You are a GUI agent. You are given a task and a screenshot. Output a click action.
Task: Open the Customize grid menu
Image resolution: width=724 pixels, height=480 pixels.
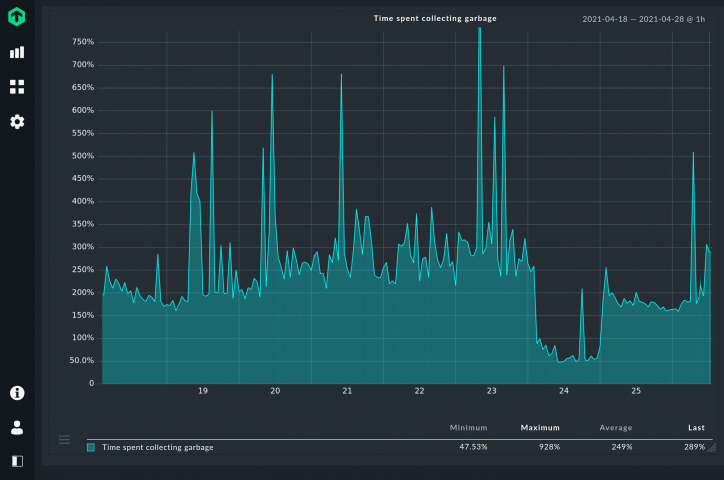pos(17,87)
